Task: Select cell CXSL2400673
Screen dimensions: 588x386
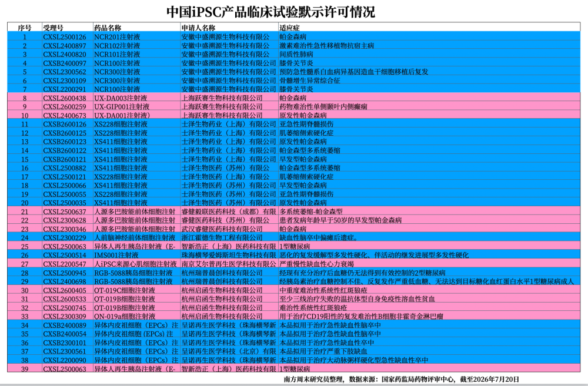Action: (65, 115)
